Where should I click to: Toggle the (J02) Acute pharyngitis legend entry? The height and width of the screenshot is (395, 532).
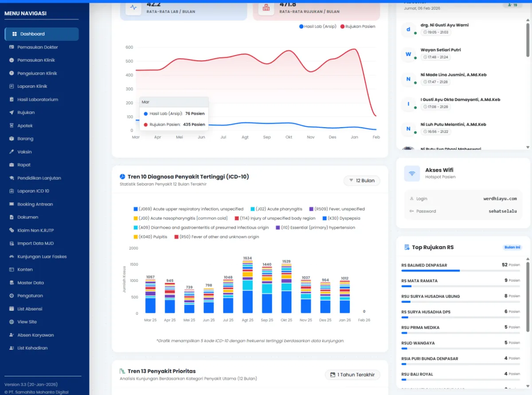[277, 209]
